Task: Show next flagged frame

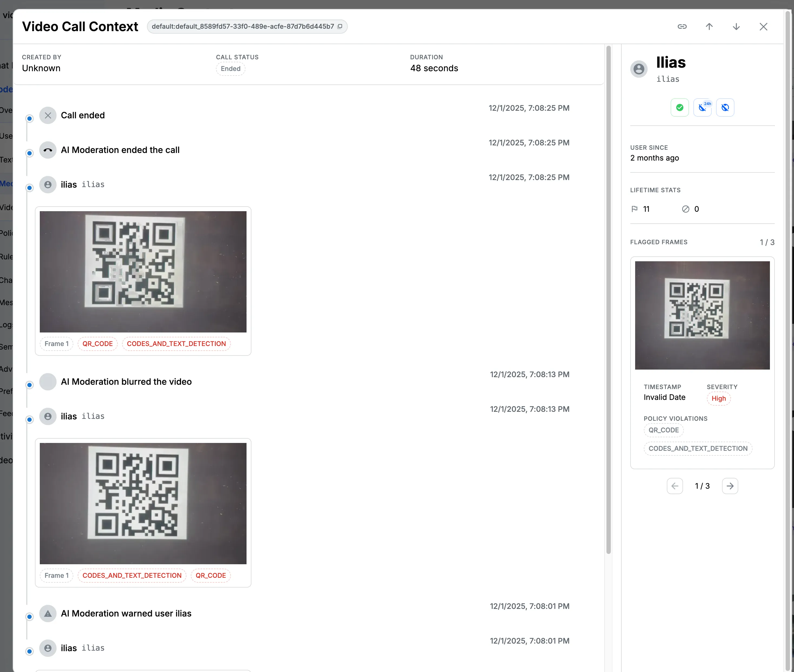Action: point(730,486)
